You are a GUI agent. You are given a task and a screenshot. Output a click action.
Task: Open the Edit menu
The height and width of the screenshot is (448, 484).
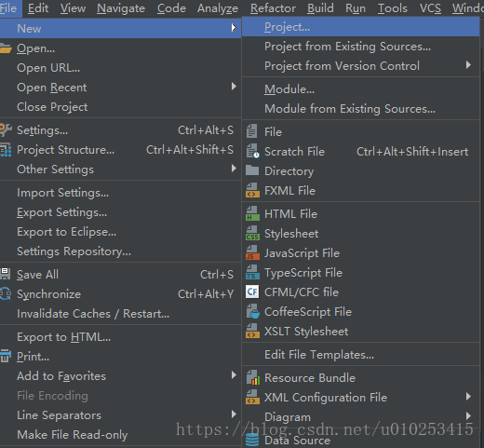(x=38, y=8)
